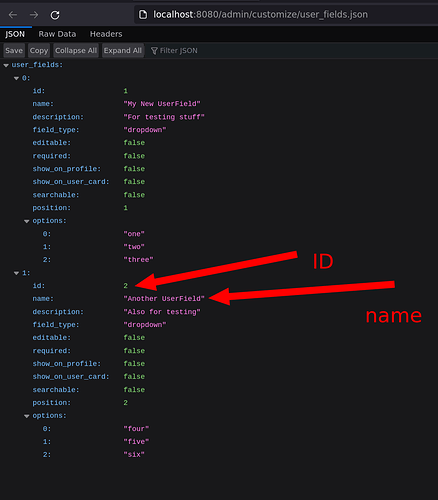The image size is (438, 500).
Task: Select the "two" option value
Action: coord(134,247)
